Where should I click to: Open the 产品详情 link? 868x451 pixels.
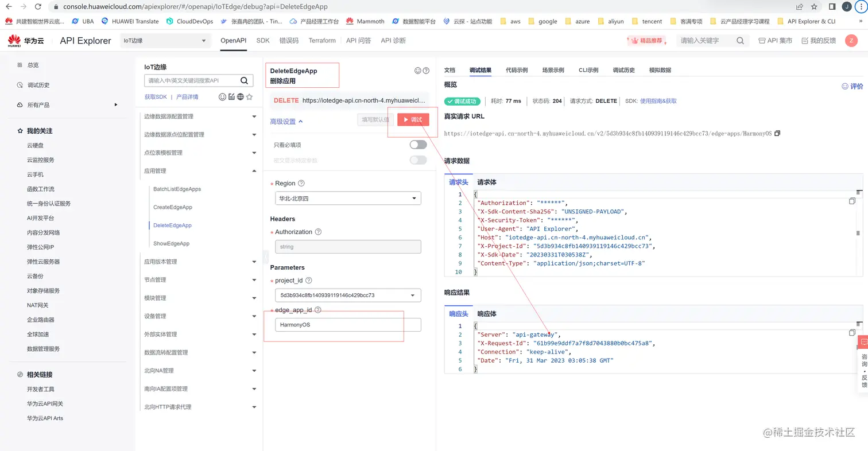pyautogui.click(x=187, y=97)
